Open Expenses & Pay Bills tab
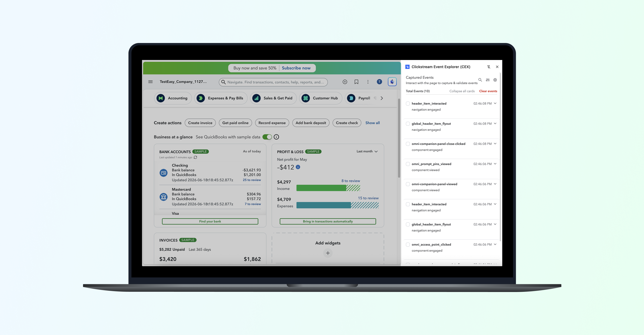This screenshot has height=335, width=644. click(x=221, y=98)
